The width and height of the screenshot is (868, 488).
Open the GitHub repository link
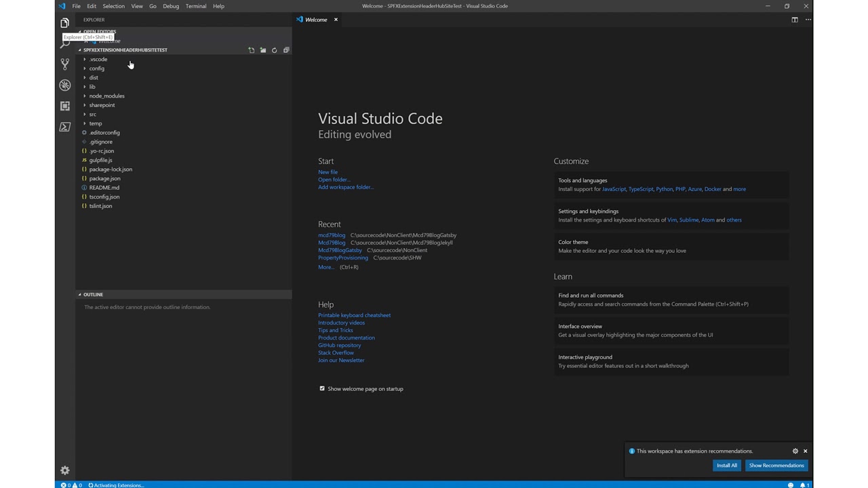pyautogui.click(x=339, y=345)
